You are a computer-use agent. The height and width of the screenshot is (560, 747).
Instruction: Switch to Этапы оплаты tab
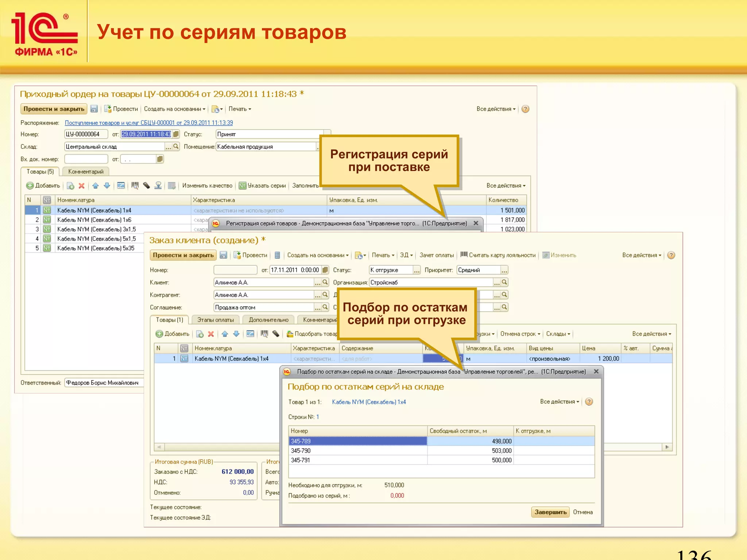[x=216, y=320]
